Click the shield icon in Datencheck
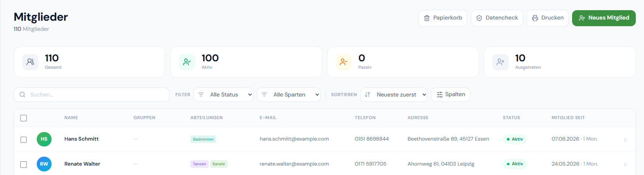644x175 pixels. tap(479, 18)
